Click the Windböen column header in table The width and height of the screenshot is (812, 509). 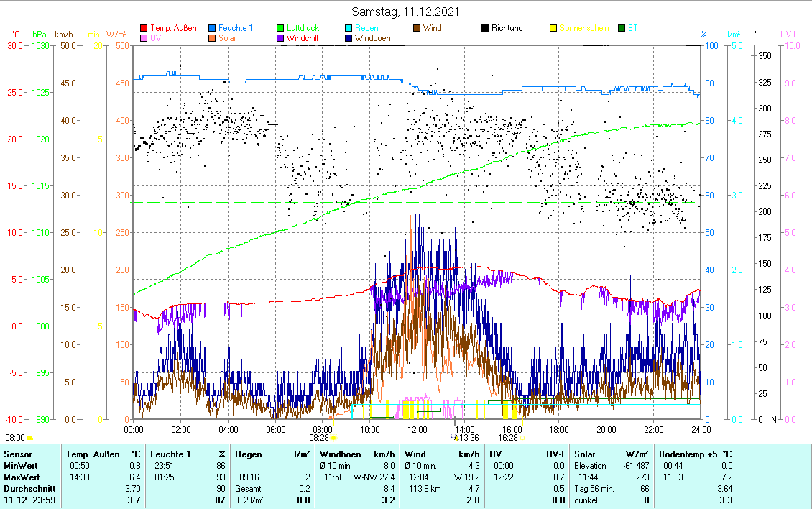(339, 454)
